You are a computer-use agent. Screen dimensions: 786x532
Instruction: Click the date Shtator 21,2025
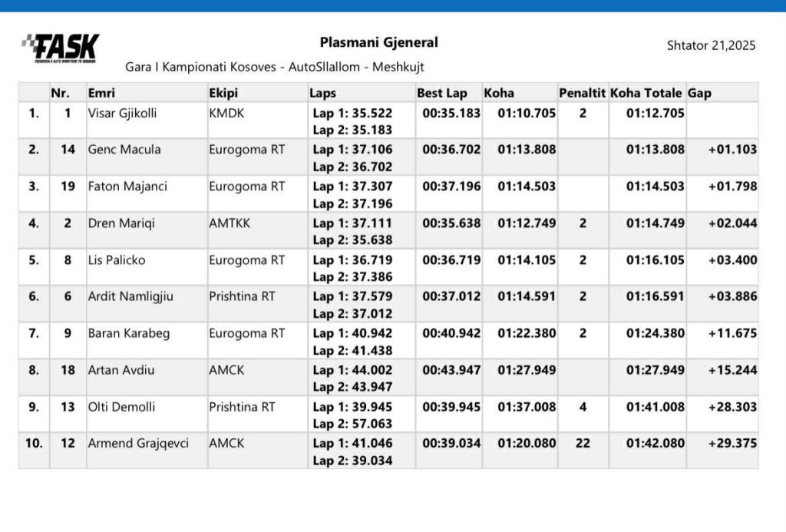pos(711,45)
